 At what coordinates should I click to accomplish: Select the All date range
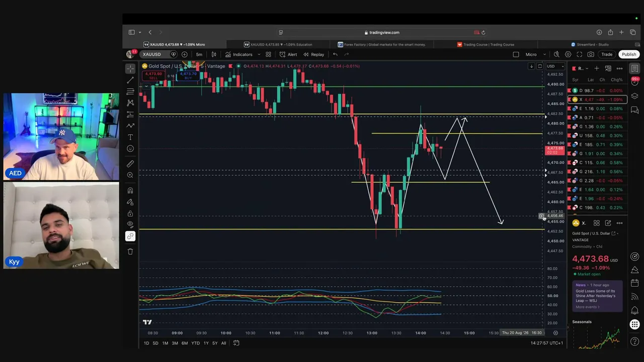(x=223, y=343)
